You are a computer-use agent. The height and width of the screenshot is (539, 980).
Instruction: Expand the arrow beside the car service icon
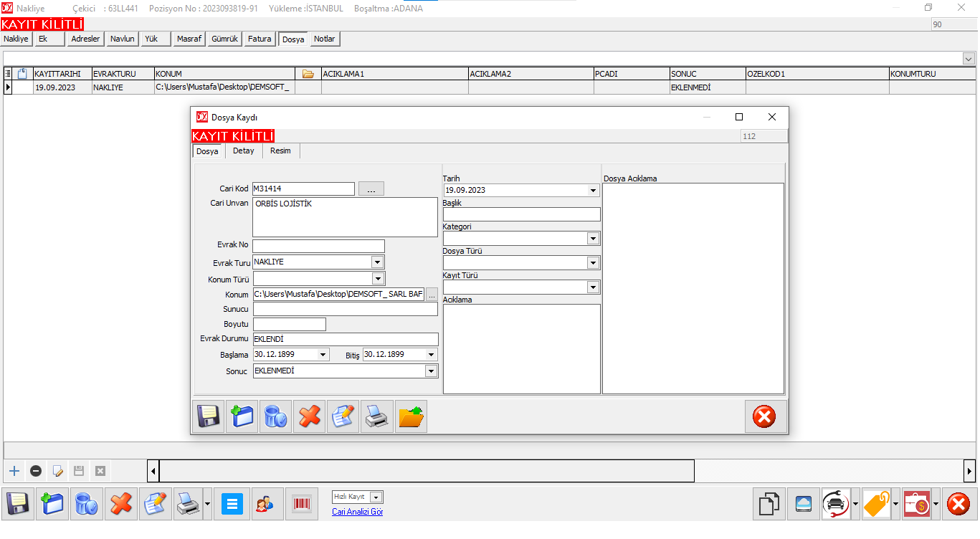(855, 504)
